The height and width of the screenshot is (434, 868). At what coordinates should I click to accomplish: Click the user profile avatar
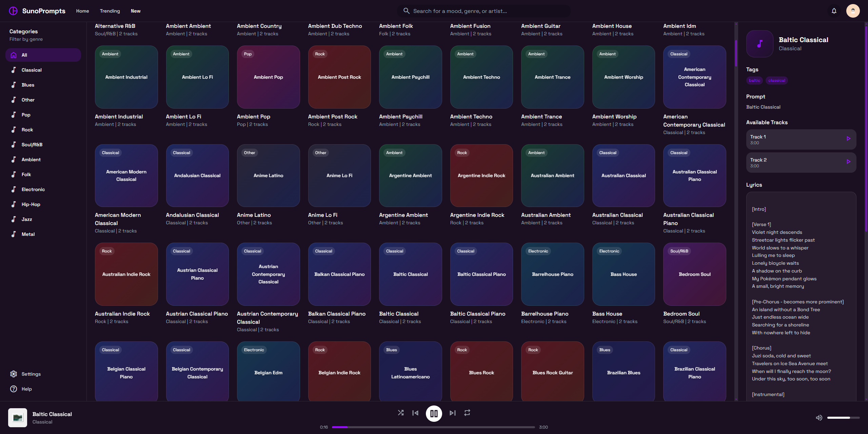pos(853,11)
